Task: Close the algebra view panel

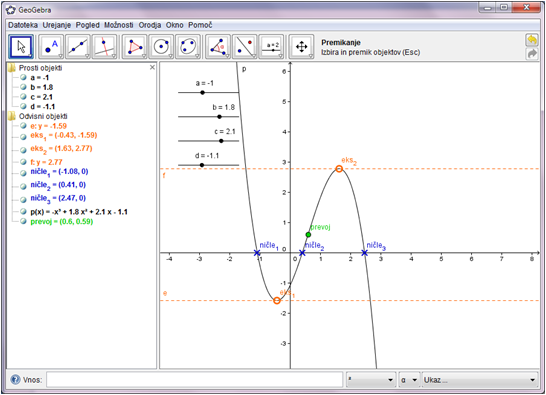Action: coord(152,67)
